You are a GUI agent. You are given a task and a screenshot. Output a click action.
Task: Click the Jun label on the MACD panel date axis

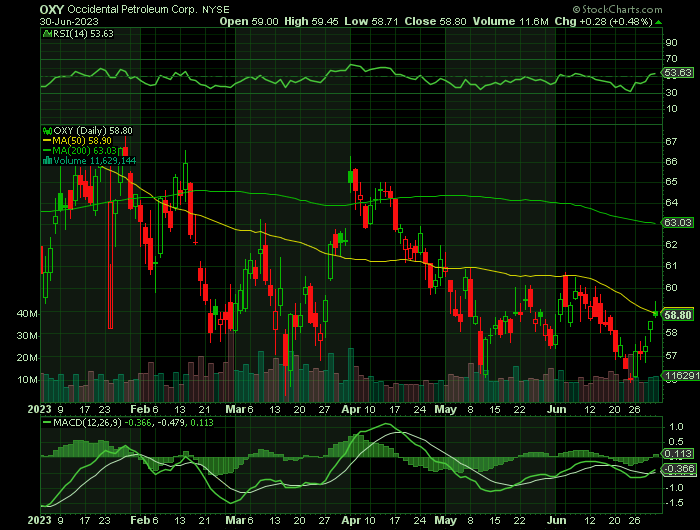point(557,521)
